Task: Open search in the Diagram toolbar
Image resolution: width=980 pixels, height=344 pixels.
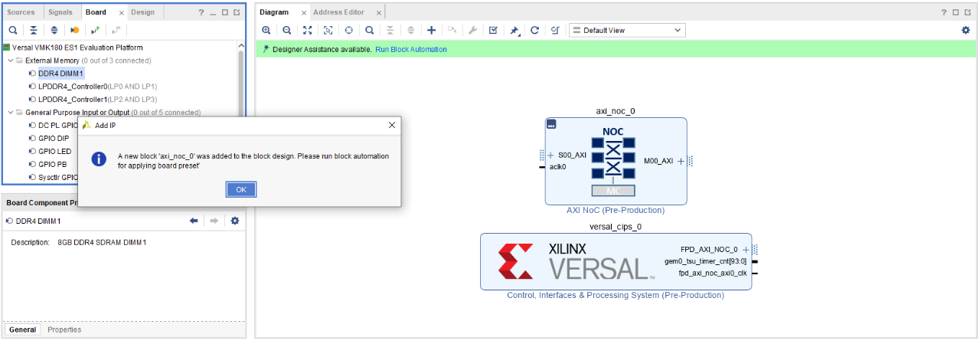Action: pos(369,30)
